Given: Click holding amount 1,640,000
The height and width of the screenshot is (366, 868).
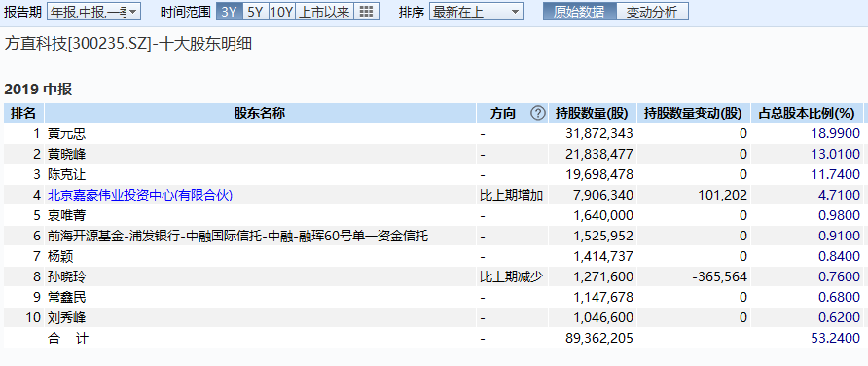Looking at the screenshot, I should click(603, 215).
